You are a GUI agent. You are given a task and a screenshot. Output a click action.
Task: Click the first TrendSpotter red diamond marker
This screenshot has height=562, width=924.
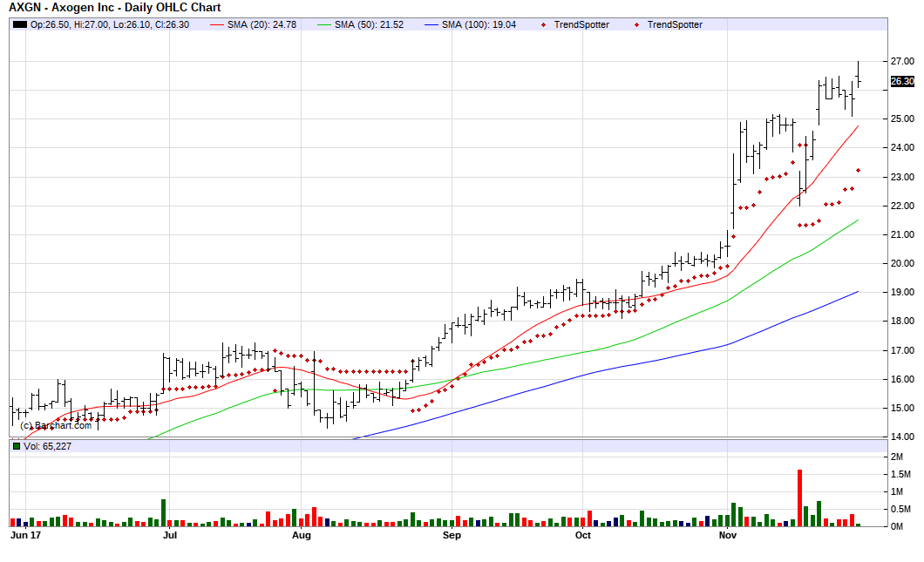pyautogui.click(x=543, y=24)
